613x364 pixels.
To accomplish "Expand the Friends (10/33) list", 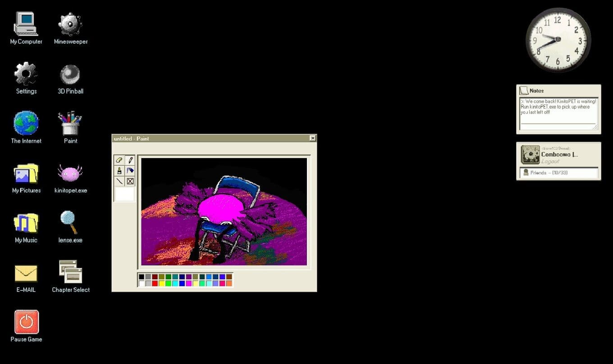I will (x=559, y=173).
